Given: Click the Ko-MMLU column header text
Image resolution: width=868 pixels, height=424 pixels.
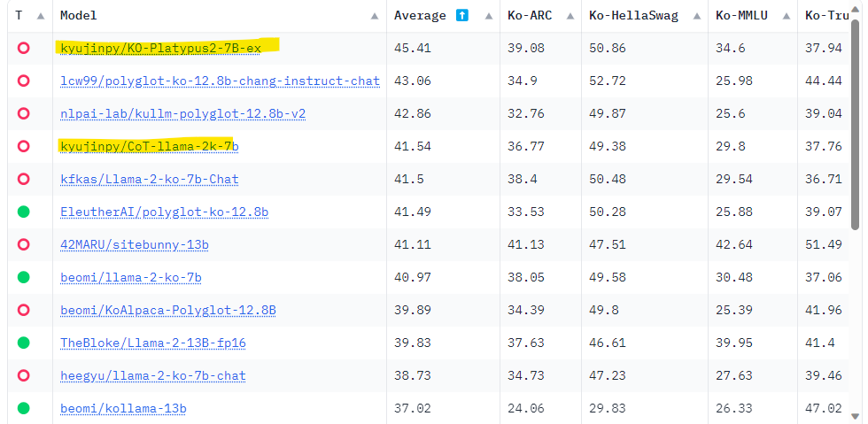Looking at the screenshot, I should (742, 16).
